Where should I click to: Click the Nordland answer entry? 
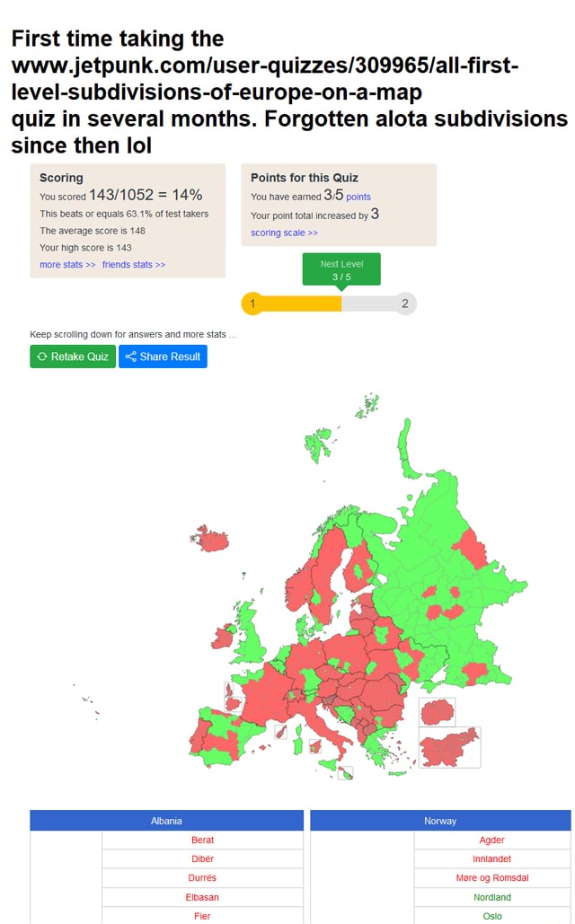[x=491, y=896]
